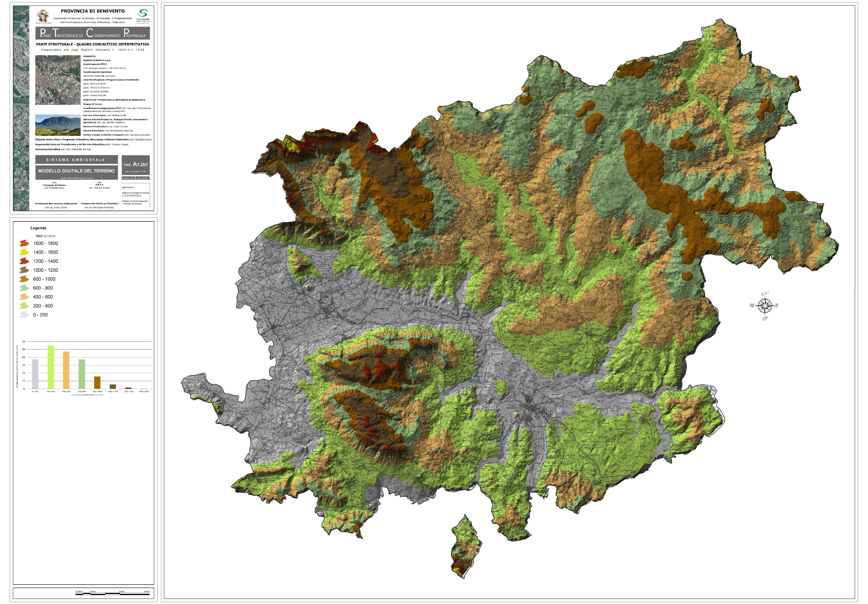This screenshot has width=868, height=604.
Task: Select the 600 - 800 green legend swatch
Action: coord(24,288)
